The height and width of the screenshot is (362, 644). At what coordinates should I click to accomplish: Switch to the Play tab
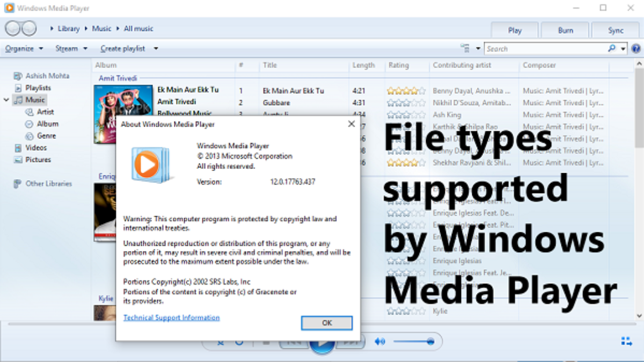(x=515, y=30)
